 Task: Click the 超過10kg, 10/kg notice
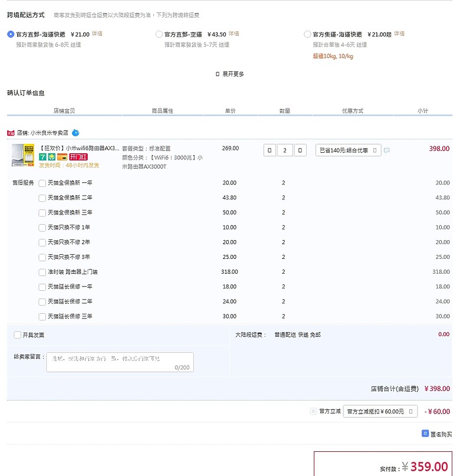[333, 56]
